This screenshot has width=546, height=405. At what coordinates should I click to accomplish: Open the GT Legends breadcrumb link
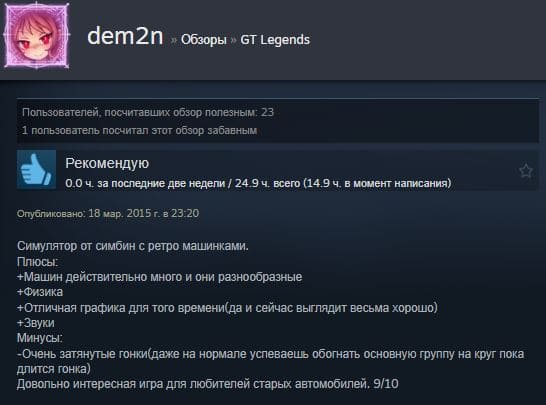pos(275,40)
